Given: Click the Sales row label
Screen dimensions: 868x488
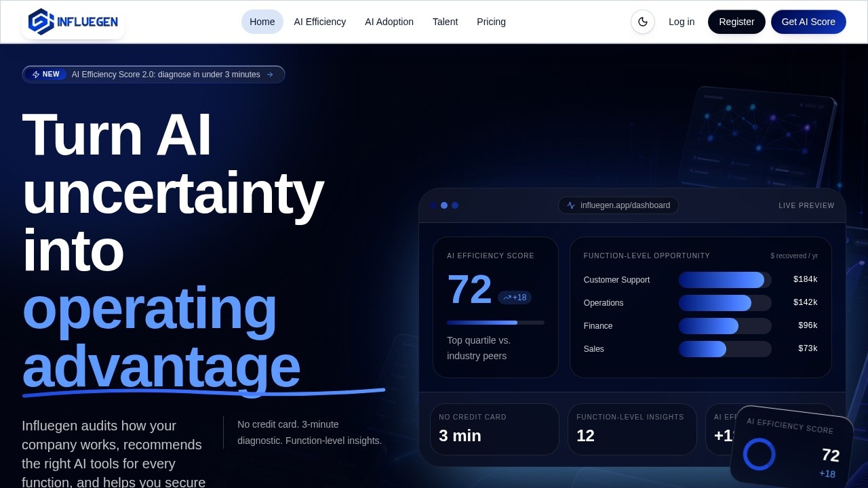Looking at the screenshot, I should click(594, 349).
